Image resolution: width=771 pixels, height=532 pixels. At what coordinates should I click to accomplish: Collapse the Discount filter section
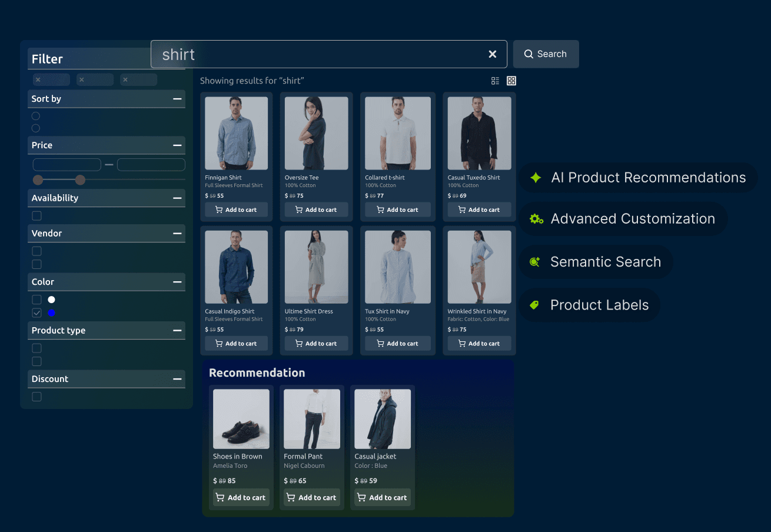177,379
